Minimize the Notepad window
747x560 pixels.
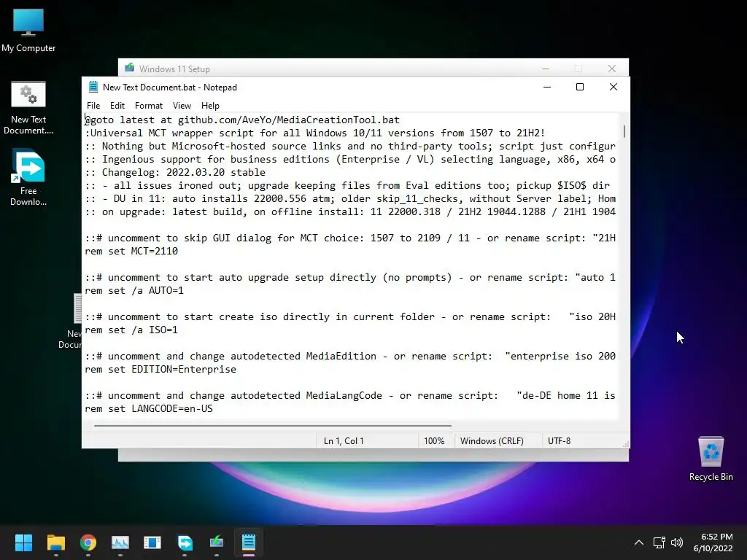point(547,87)
